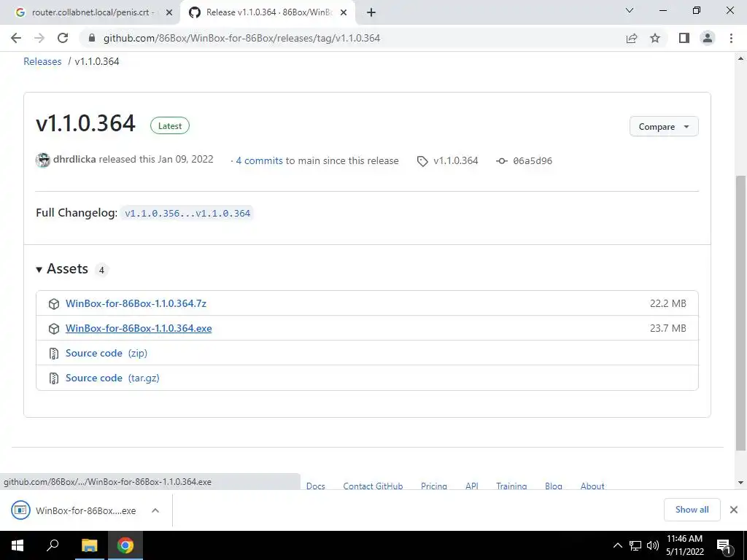Reload the GitHub release page
This screenshot has height=560, width=747.
(x=63, y=38)
